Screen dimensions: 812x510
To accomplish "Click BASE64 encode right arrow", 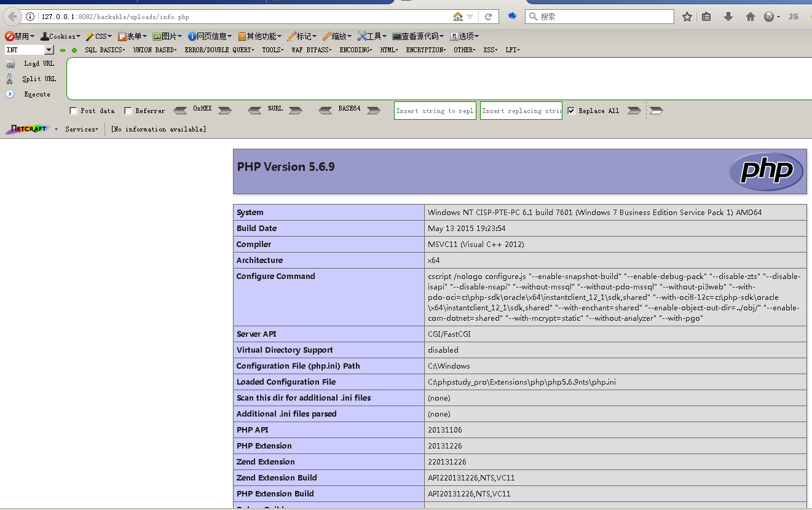I will 373,111.
